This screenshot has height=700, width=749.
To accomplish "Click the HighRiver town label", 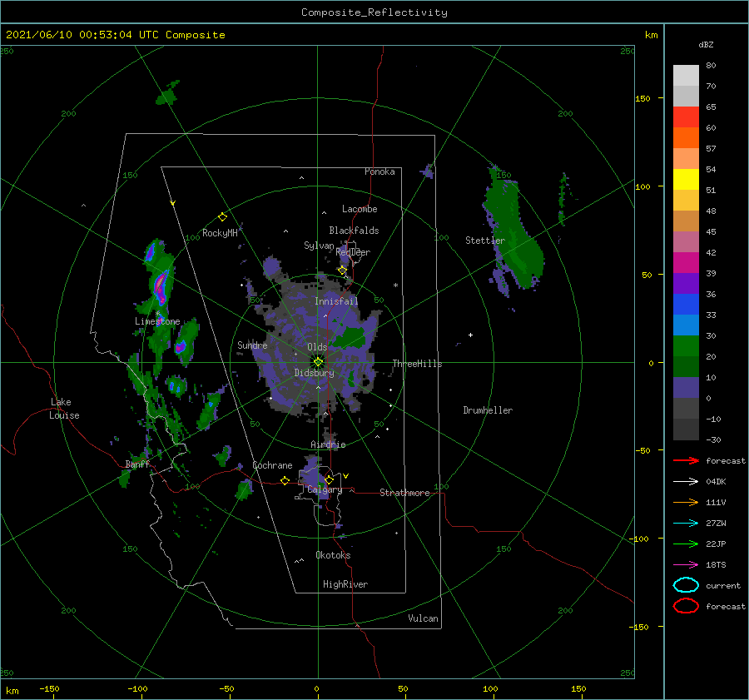I will pos(345,584).
